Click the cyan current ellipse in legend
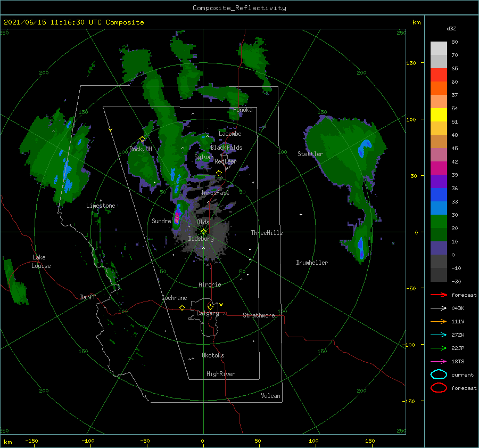 (439, 374)
